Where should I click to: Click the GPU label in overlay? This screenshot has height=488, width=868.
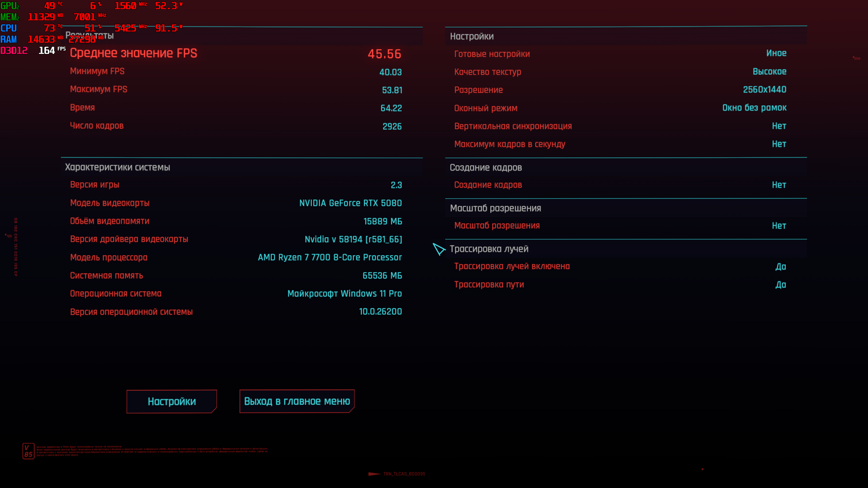pos(9,6)
